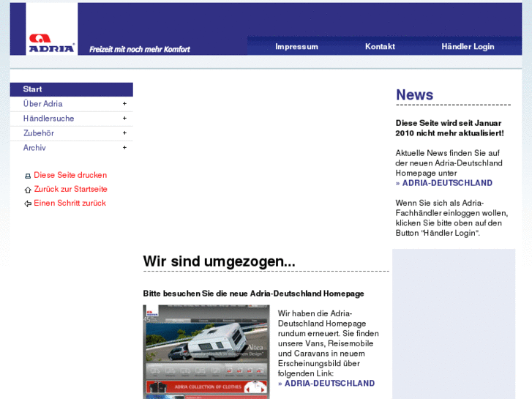Click the Freizeit mit noch mehr Komfort slogan

[140, 50]
